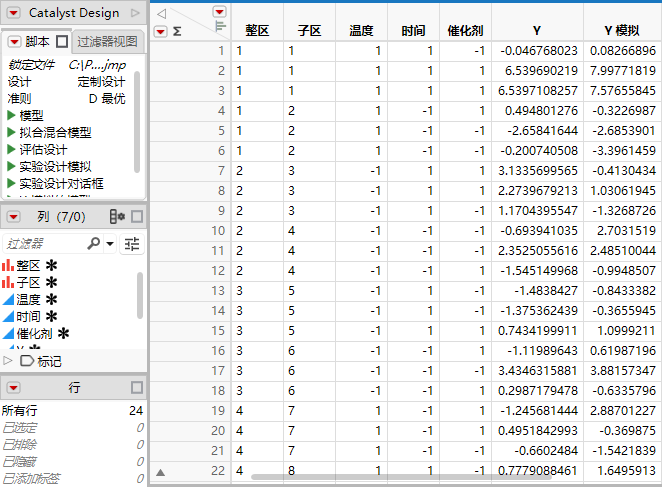Click the 已添加标签 rows entry

click(73, 479)
